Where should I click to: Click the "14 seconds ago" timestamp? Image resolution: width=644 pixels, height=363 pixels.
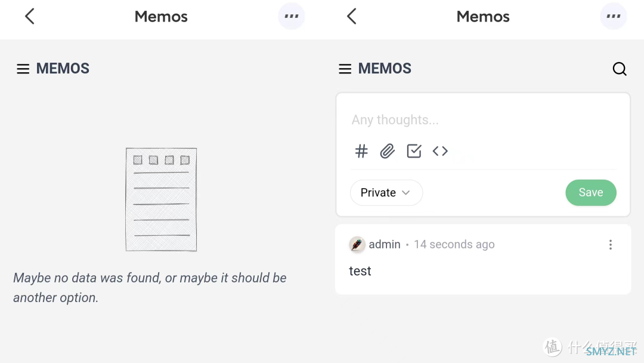click(x=454, y=244)
